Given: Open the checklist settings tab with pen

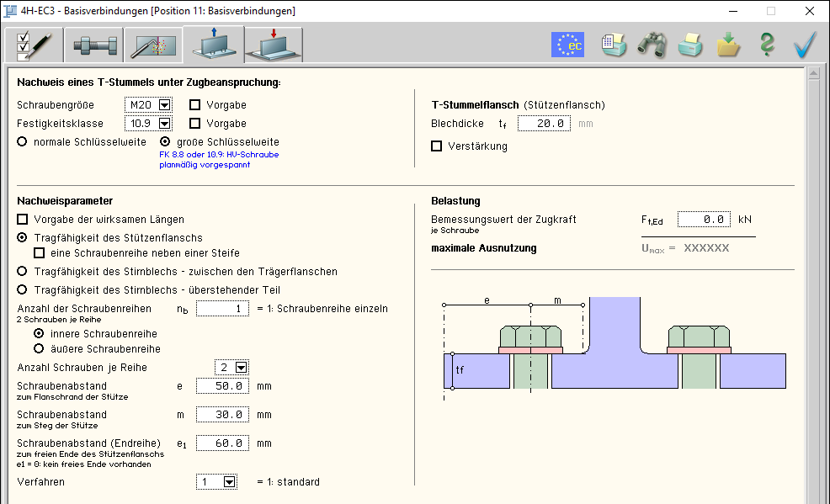Looking at the screenshot, I should (34, 45).
